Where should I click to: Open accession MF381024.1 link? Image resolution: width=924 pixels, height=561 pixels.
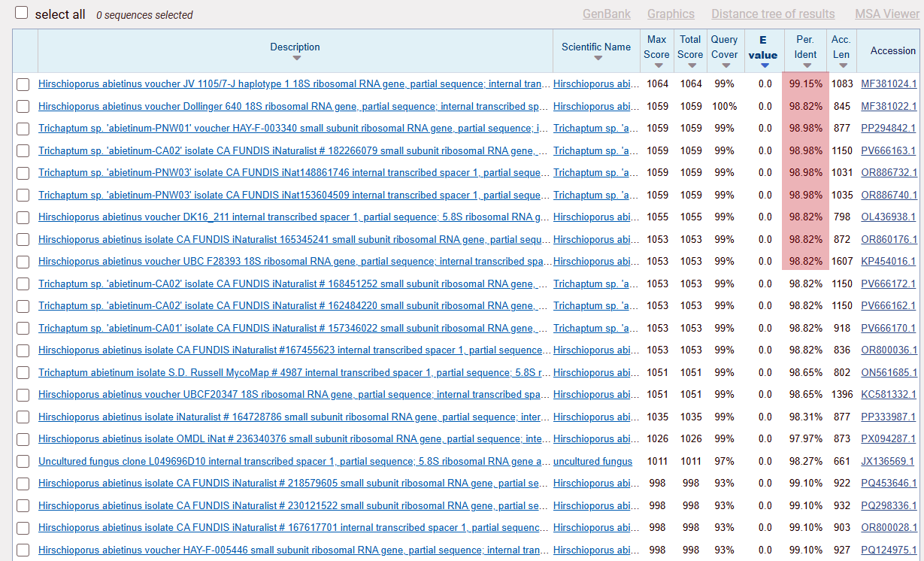(x=889, y=84)
